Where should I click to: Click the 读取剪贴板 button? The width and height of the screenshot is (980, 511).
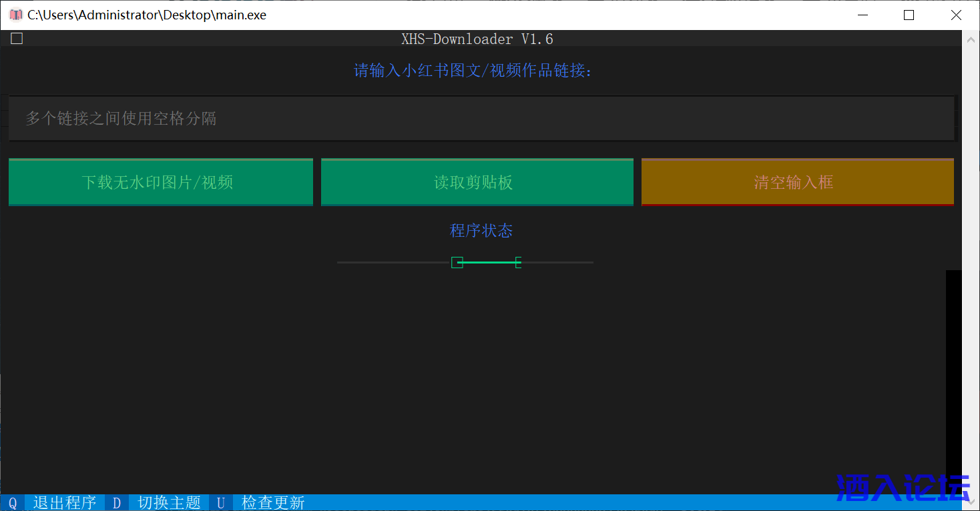point(477,182)
